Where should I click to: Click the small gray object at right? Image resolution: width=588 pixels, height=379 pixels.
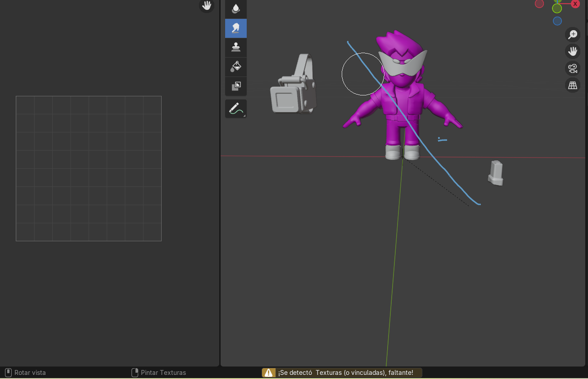(496, 173)
